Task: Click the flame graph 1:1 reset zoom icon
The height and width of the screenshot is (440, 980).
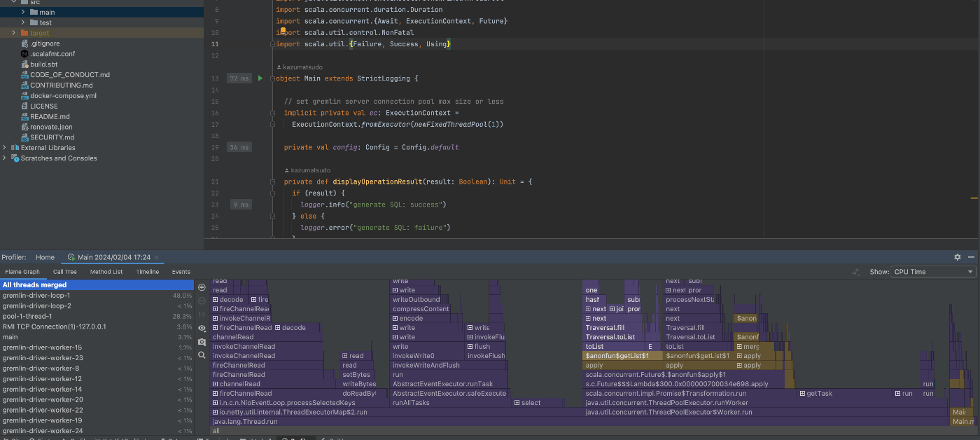Action: click(x=202, y=315)
